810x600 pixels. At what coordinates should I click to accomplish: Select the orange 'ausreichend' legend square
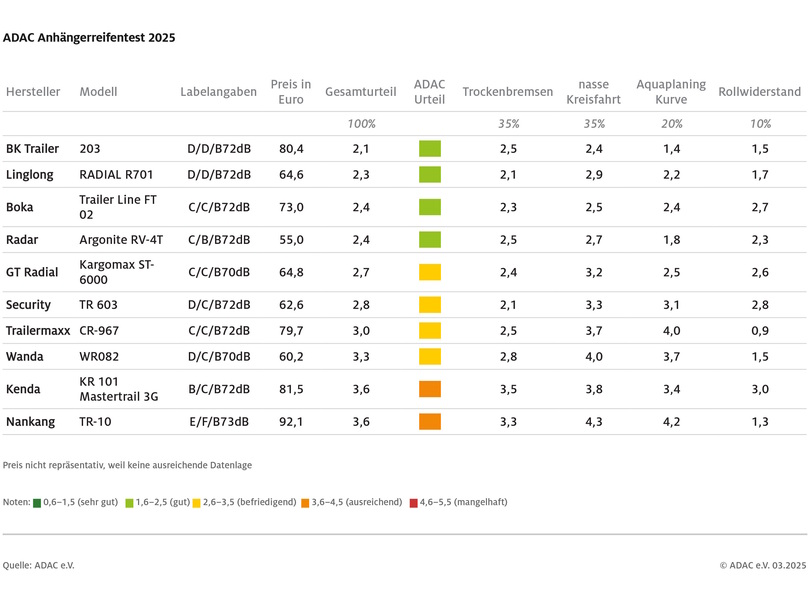(306, 503)
